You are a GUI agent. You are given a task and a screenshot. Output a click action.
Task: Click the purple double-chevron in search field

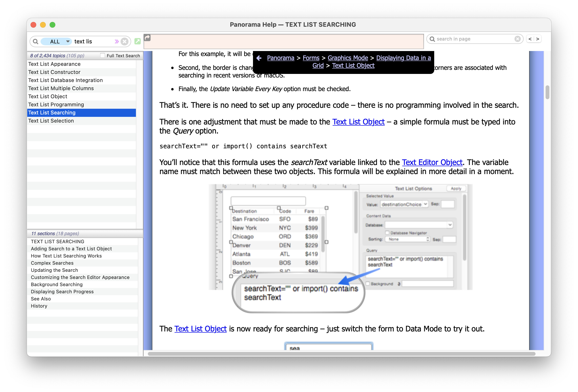pyautogui.click(x=116, y=41)
